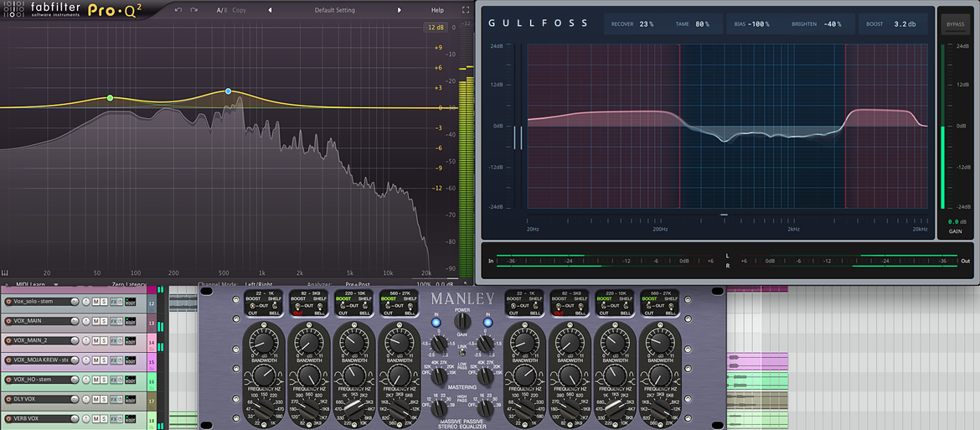Click Gullfoss 0.0 dB gain value
Image resolution: width=980 pixels, height=430 pixels.
click(957, 221)
